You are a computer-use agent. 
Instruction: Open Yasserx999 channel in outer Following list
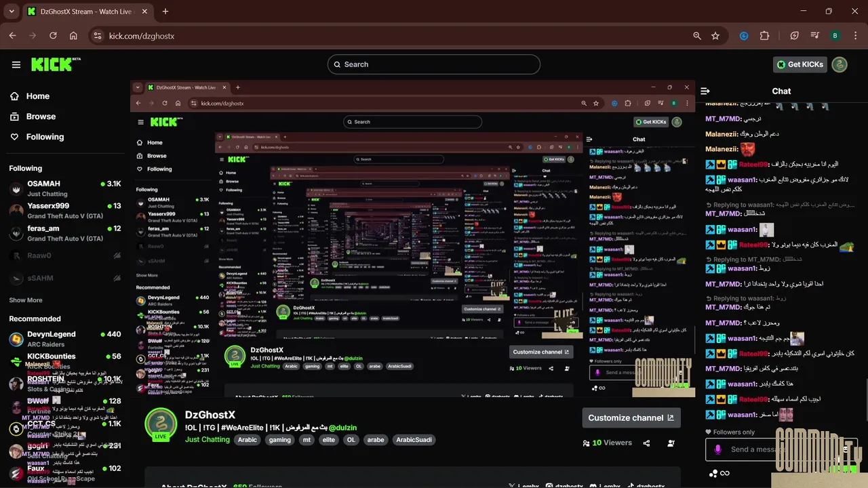[x=65, y=211]
